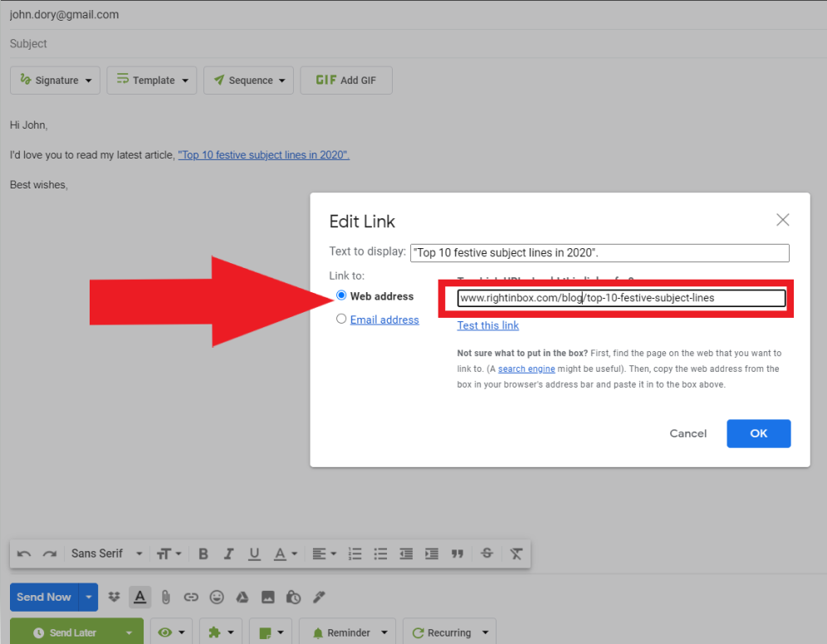Open the text color picker in format bar

[x=286, y=554]
